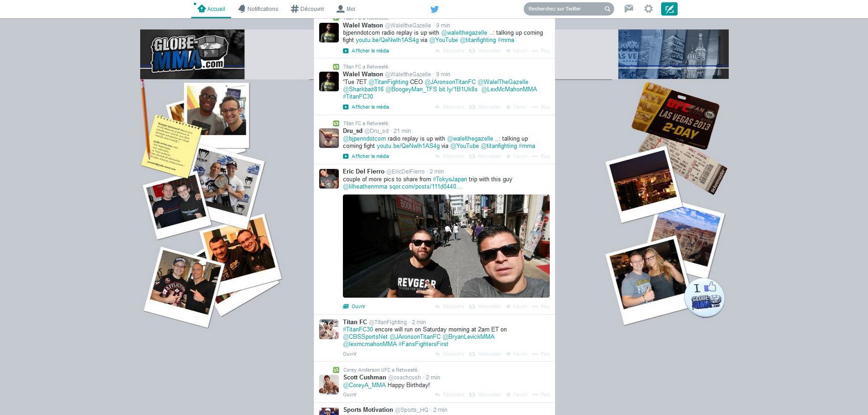The width and height of the screenshot is (868, 415).
Task: Open Eric Del Fierro's street selfie photo
Action: 446,246
